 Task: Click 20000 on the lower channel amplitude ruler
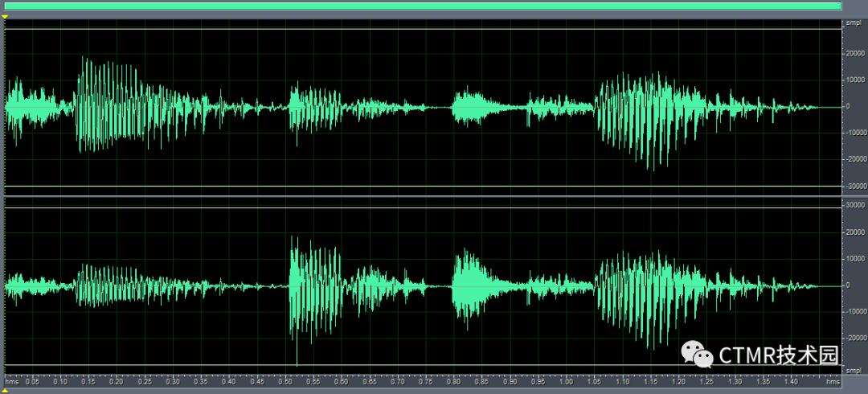tap(856, 232)
